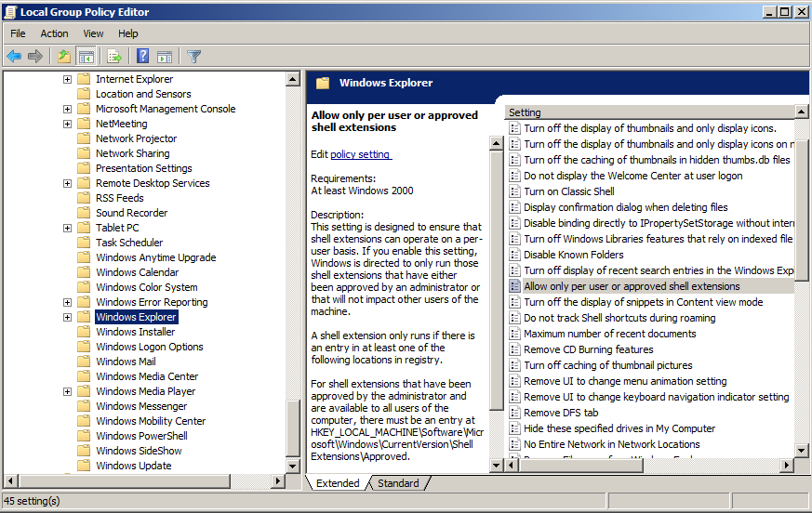Select Hide these specified drives in My Computer
Viewport: 812px width, 513px height.
pyautogui.click(x=619, y=428)
